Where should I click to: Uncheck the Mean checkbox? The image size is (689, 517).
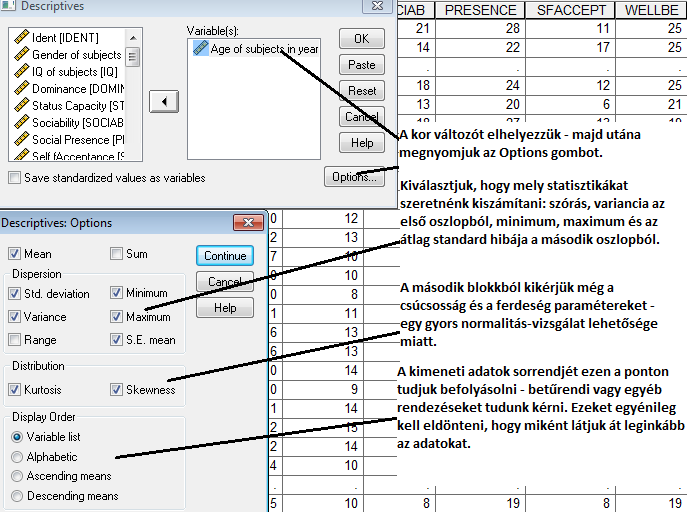(15, 254)
